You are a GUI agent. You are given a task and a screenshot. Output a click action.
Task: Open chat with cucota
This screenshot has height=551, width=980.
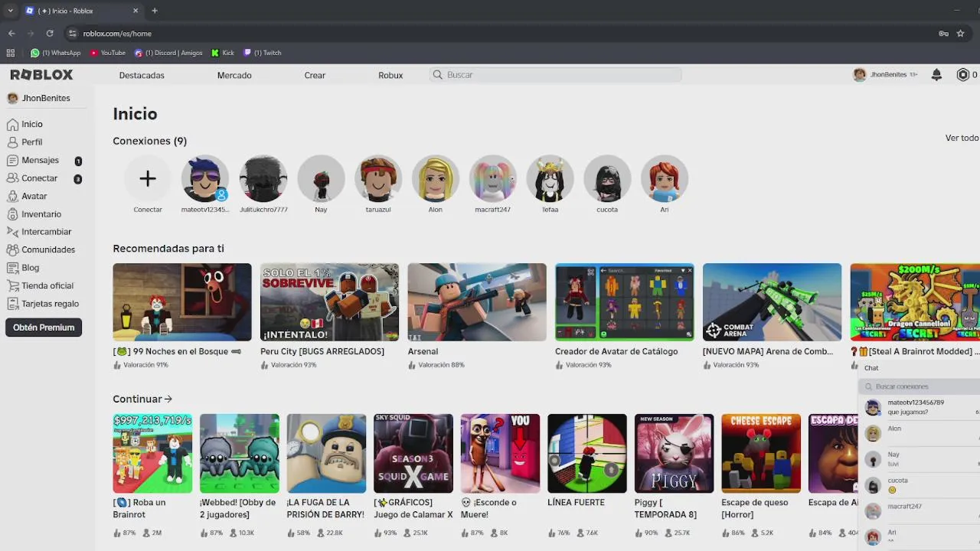tap(920, 485)
